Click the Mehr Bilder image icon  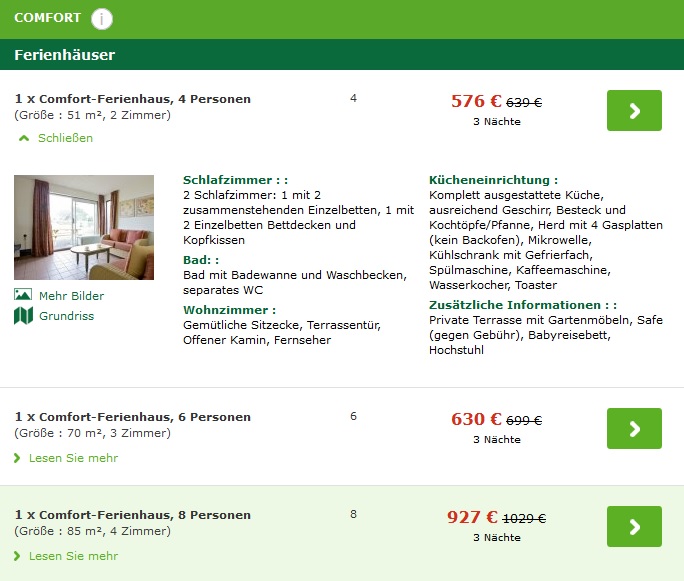click(x=23, y=295)
